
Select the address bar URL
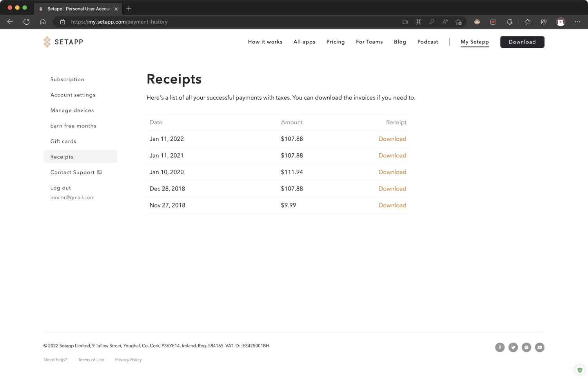120,22
